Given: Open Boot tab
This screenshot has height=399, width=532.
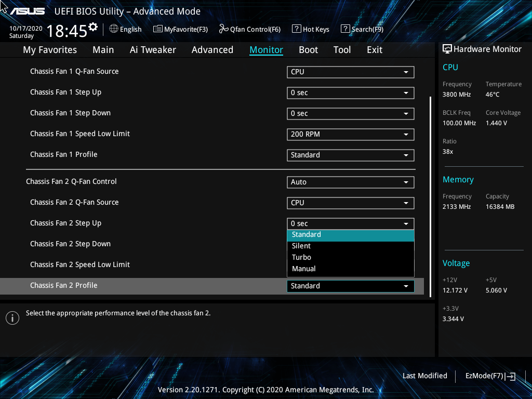Looking at the screenshot, I should (309, 50).
